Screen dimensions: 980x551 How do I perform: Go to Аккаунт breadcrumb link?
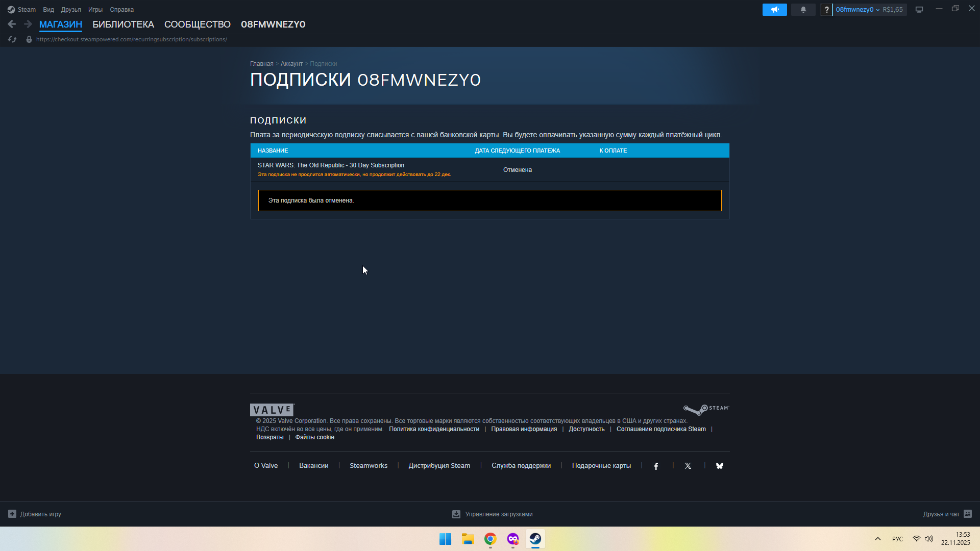291,64
